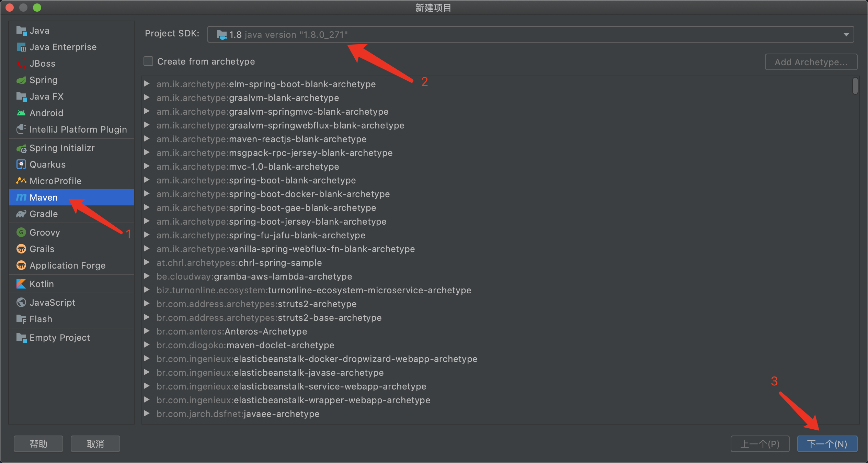The height and width of the screenshot is (463, 868).
Task: Click the Java Enterprise icon
Action: pyautogui.click(x=21, y=47)
